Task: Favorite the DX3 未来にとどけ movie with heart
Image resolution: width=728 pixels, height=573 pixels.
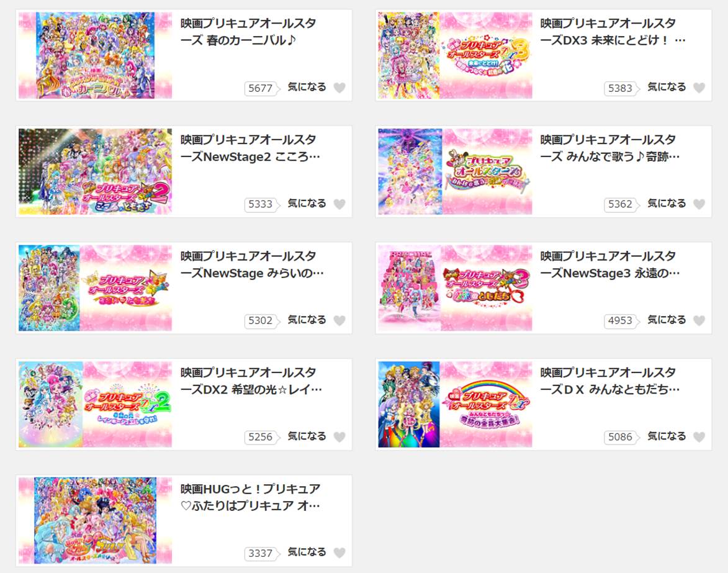Action: click(699, 88)
